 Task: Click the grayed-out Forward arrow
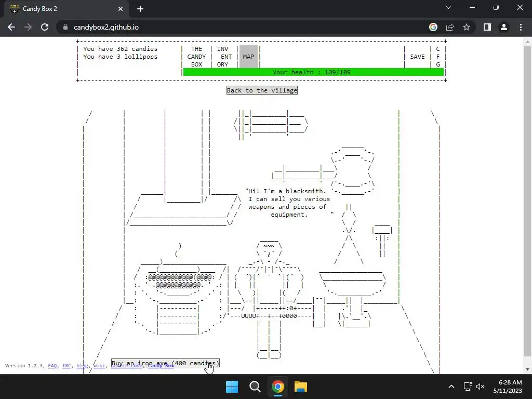(x=28, y=27)
